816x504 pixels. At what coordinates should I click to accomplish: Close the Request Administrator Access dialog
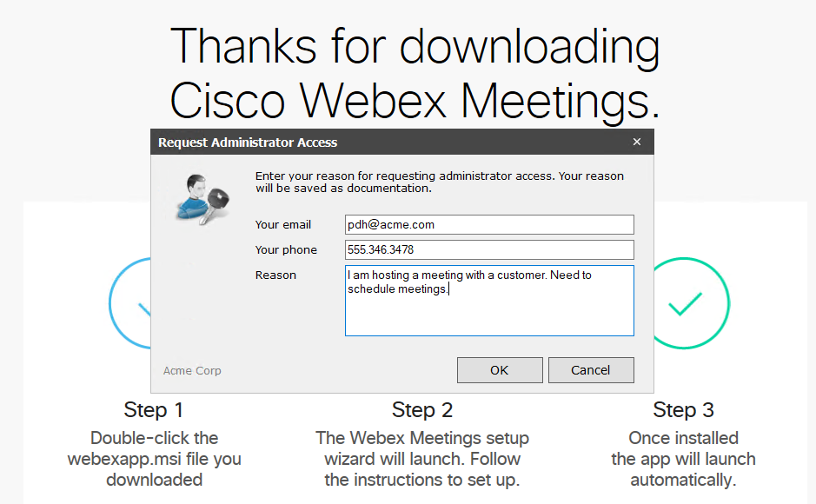coord(637,143)
